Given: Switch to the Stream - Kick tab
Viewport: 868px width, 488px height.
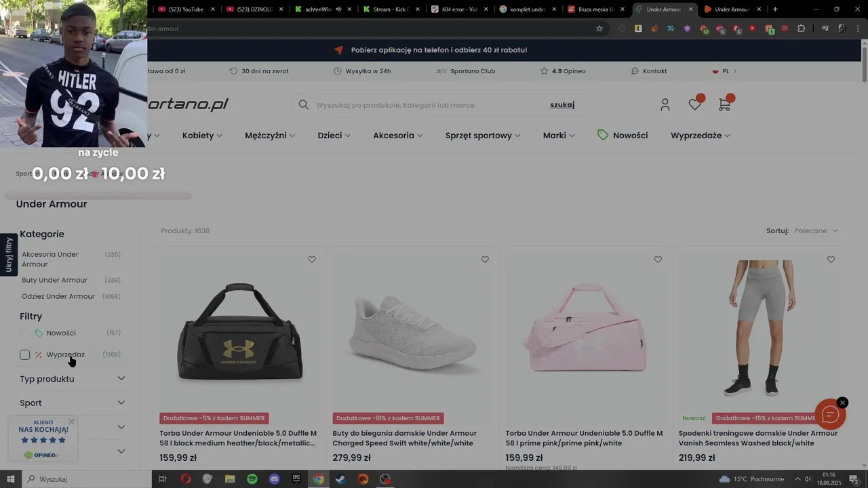Looking at the screenshot, I should (391, 9).
